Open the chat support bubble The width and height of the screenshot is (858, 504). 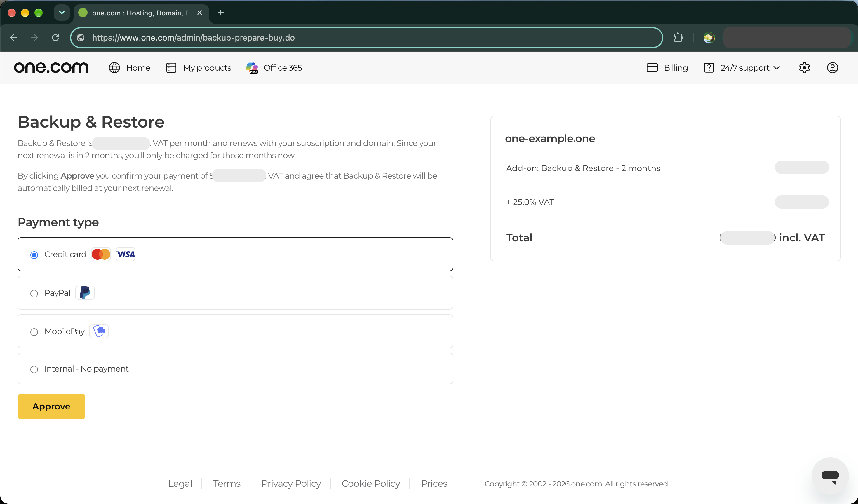click(830, 476)
